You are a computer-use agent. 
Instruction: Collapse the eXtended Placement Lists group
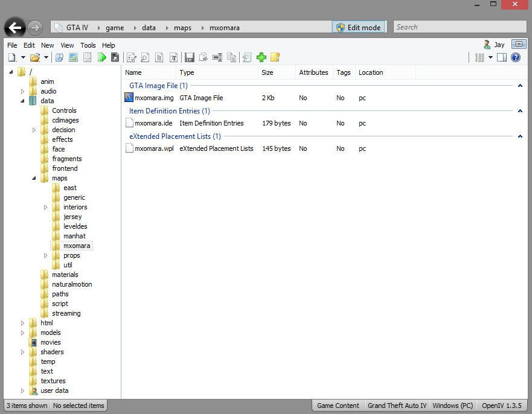click(520, 136)
